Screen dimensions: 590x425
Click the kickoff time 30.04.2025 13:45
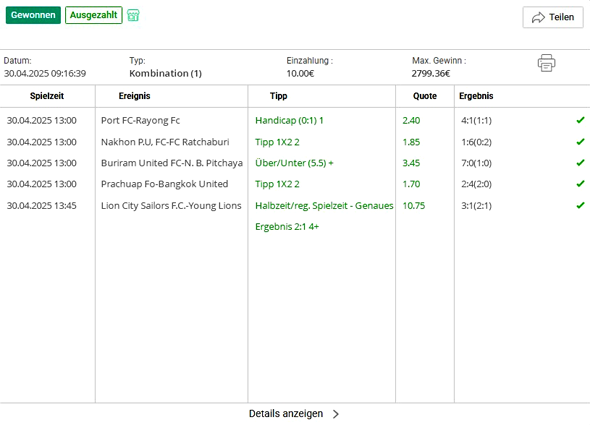(41, 206)
